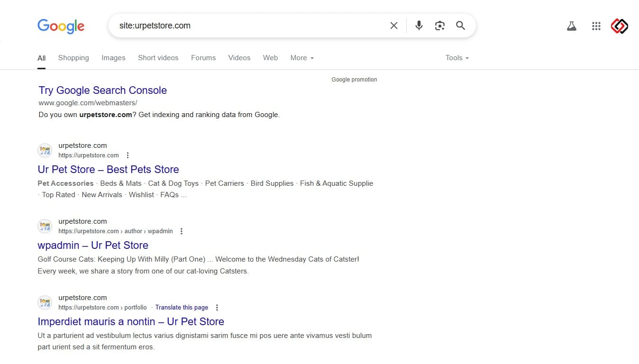Open Try Google Search Console link

102,91
